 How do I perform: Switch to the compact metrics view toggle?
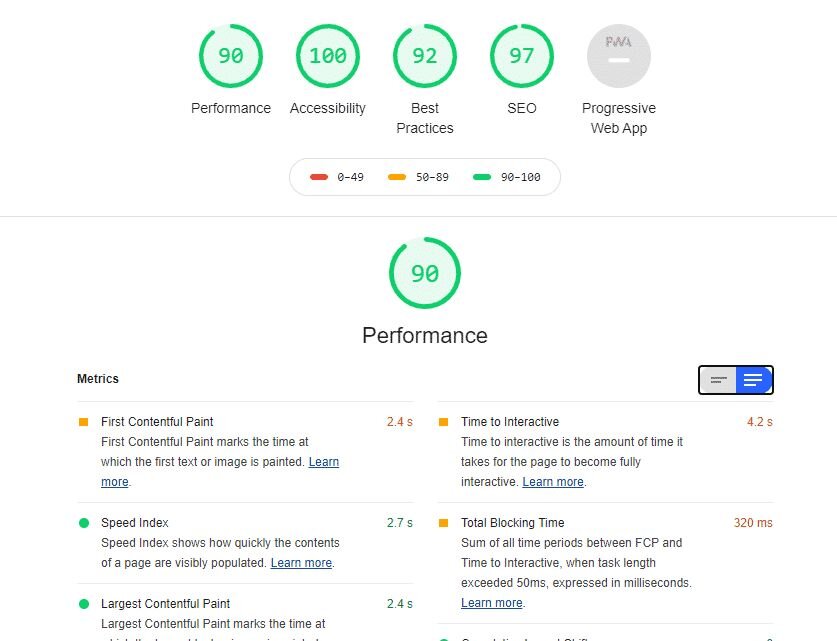[x=718, y=380]
